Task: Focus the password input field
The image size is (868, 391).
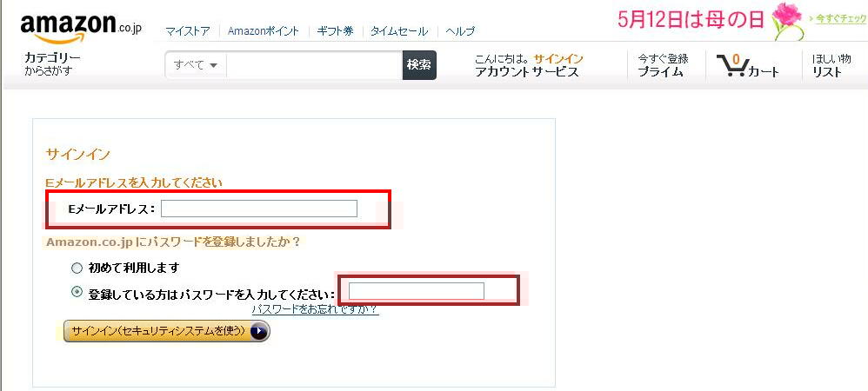Action: (x=417, y=291)
